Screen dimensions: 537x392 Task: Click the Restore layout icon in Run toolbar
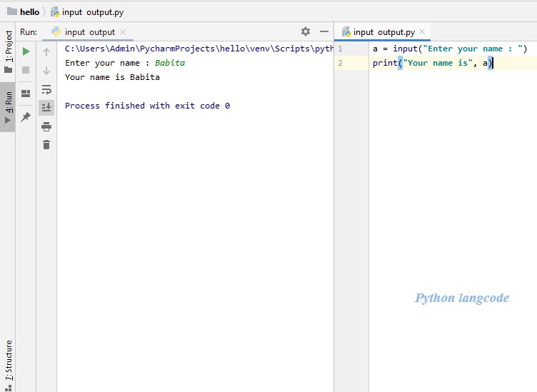pyautogui.click(x=26, y=93)
